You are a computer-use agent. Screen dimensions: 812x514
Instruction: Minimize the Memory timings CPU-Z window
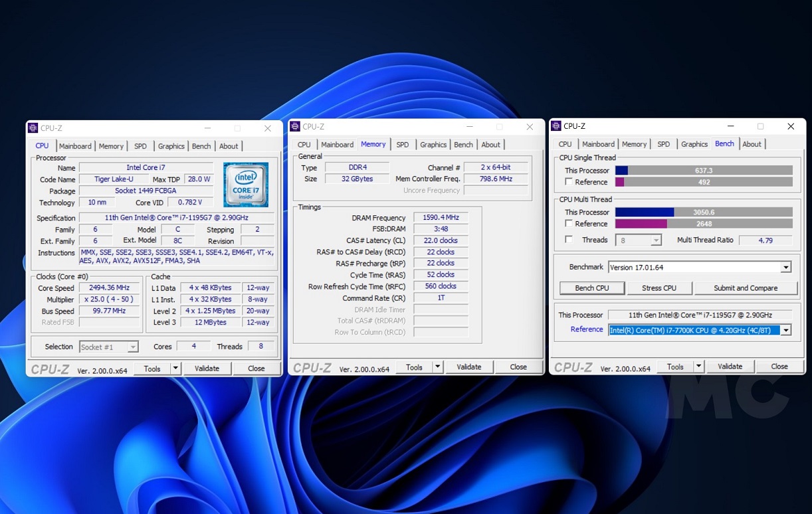469,126
